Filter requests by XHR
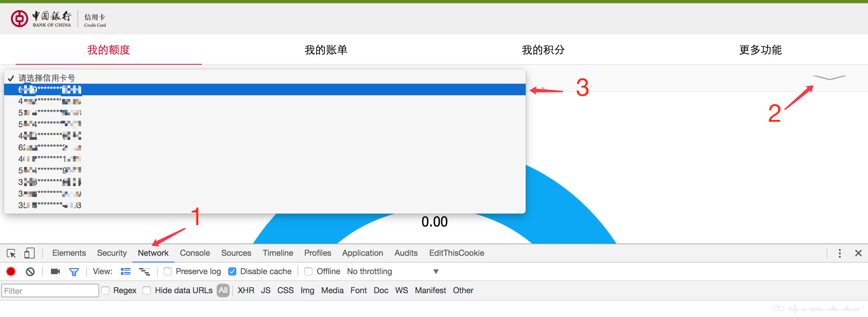Viewport: 868px width, 317px height. click(246, 290)
